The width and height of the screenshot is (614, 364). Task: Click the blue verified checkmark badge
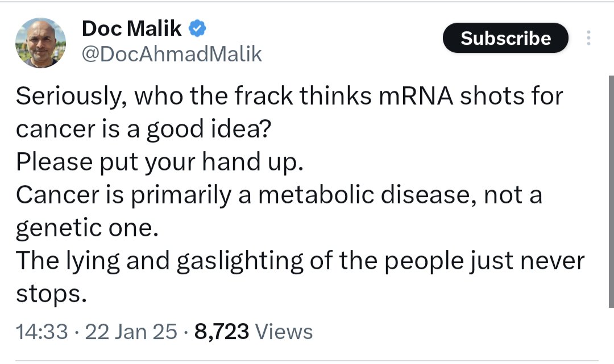(198, 28)
